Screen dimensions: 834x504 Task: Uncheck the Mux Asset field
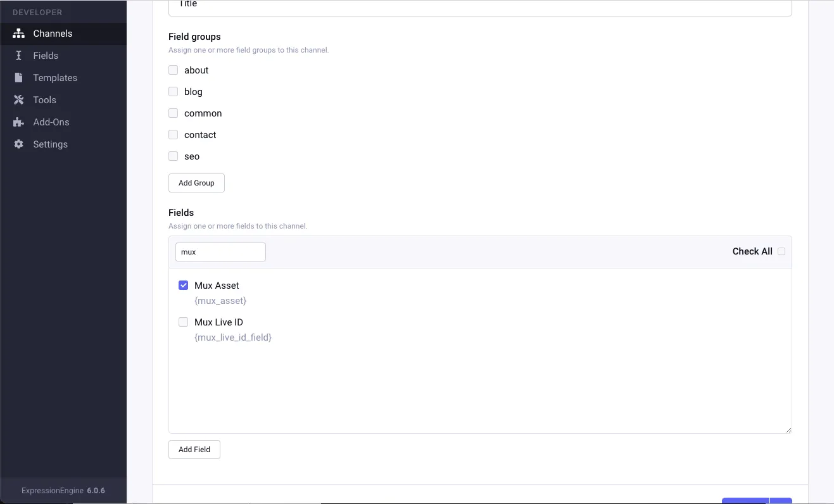click(x=183, y=286)
